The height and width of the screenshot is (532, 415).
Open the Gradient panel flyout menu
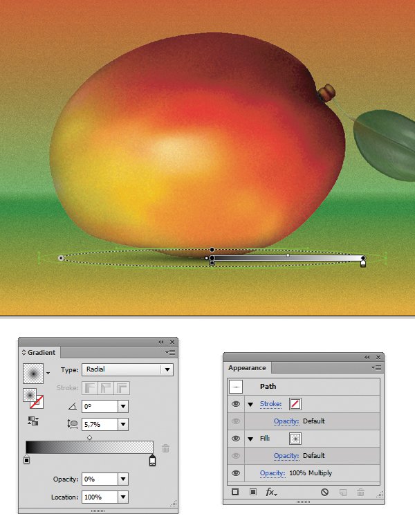[170, 353]
